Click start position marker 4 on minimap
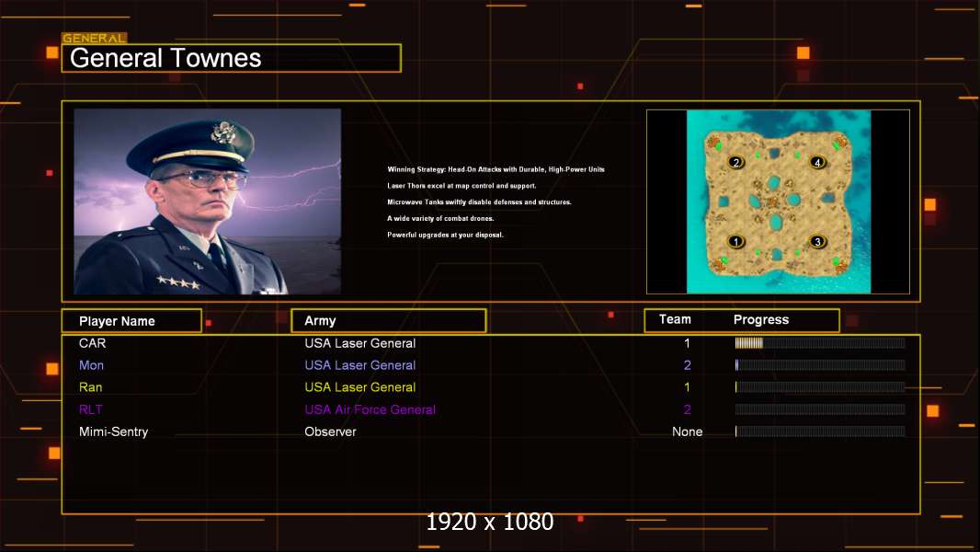980x552 pixels. (x=817, y=163)
